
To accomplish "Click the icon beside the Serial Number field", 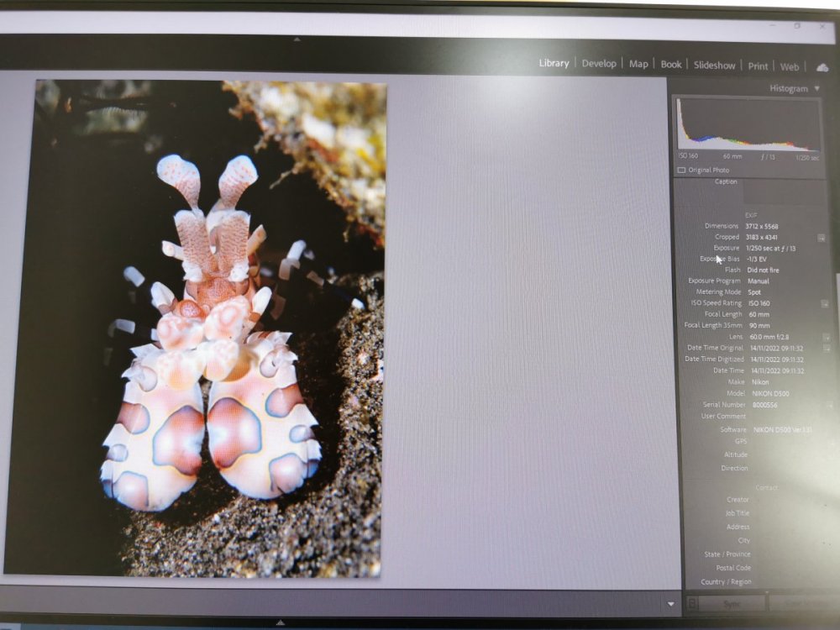I will coord(830,405).
